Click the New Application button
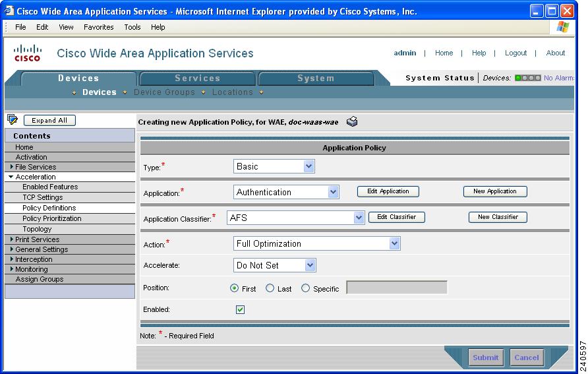The image size is (588, 374). point(495,191)
